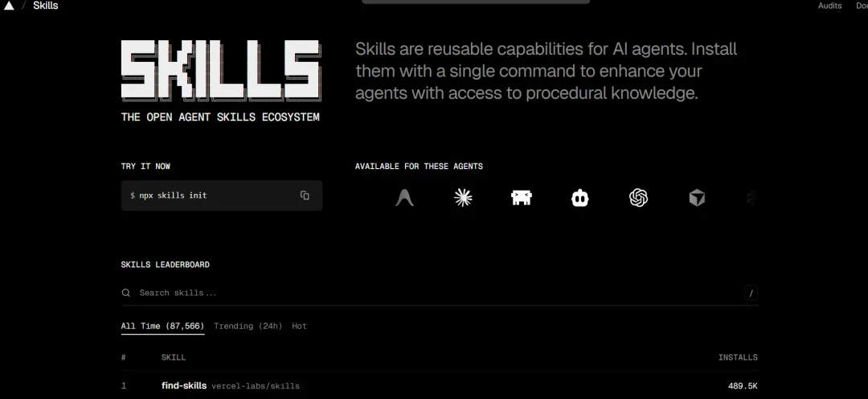Select the OpenAI agent icon
Screen dimensions: 868x399
(x=638, y=198)
